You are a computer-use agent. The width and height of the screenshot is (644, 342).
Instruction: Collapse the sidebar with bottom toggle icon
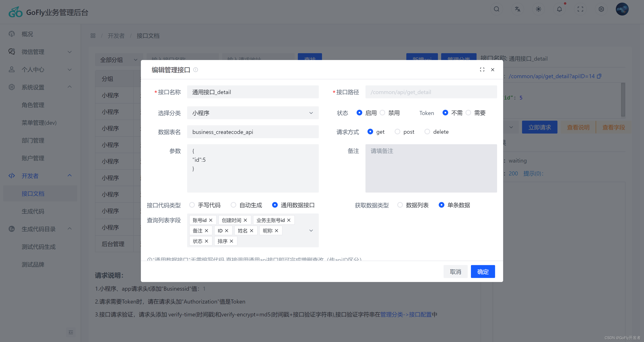(71, 332)
